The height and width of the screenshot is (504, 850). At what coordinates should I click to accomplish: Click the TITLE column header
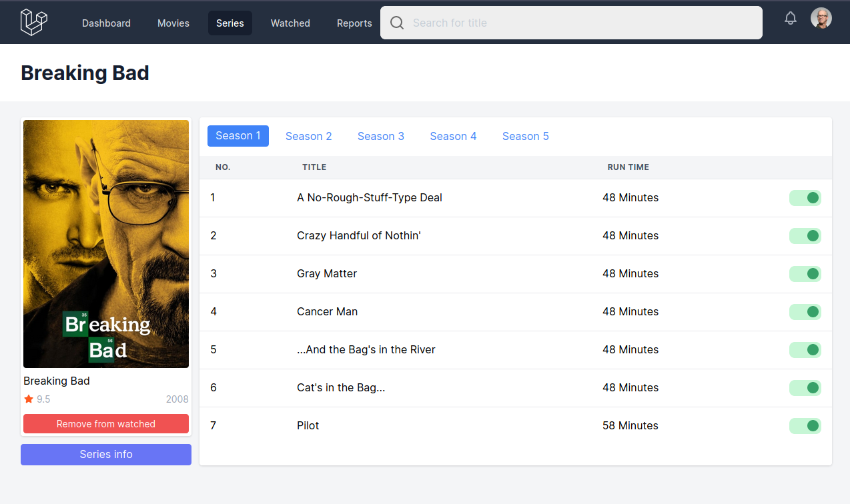pos(314,167)
